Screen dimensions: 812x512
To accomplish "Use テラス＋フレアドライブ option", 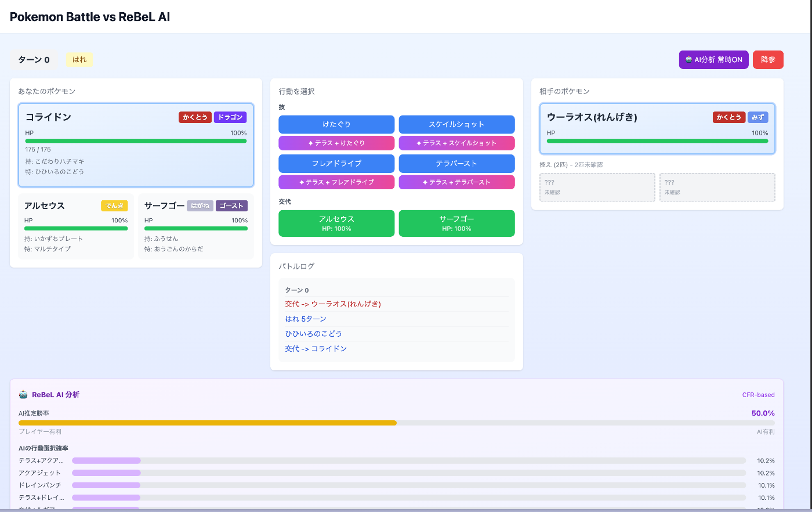I will click(336, 182).
